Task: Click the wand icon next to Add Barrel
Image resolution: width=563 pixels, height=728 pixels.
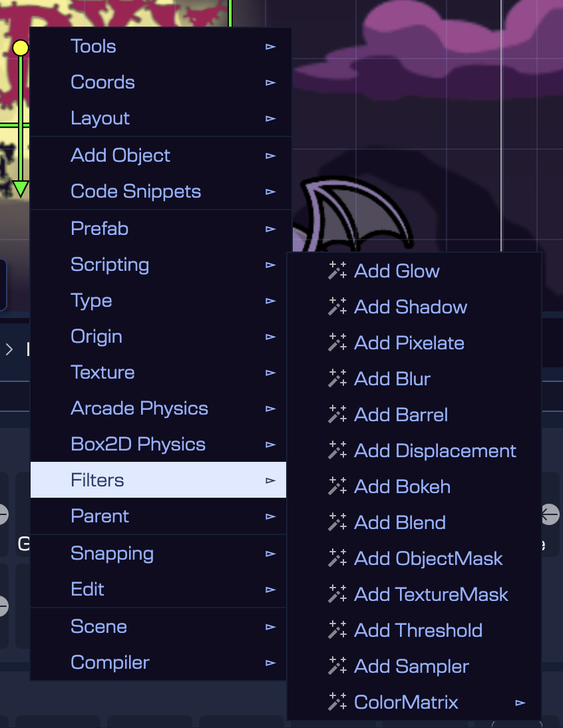Action: coord(337,415)
